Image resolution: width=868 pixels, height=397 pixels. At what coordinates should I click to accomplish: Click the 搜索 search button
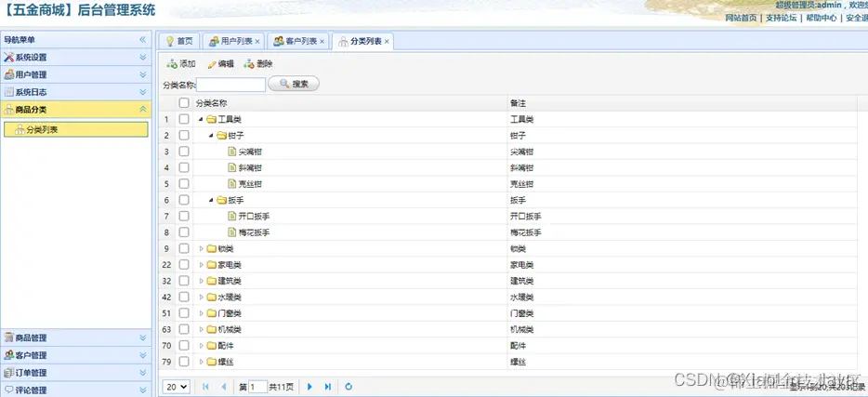pos(294,84)
